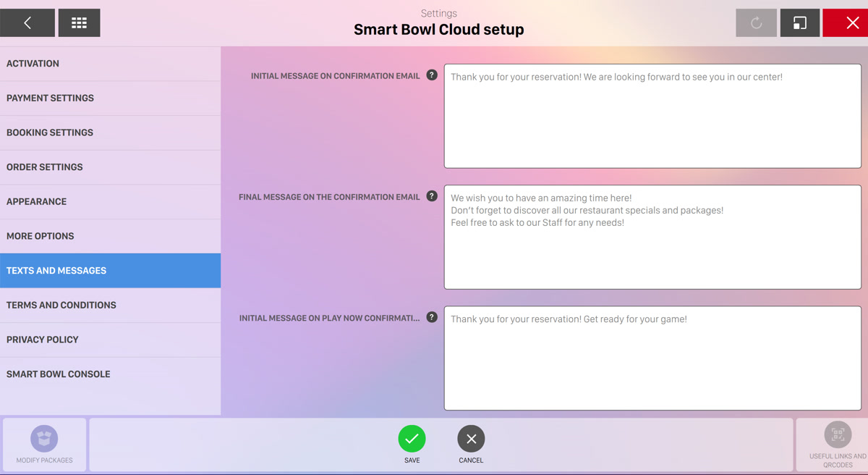Screen dimensions: 868x475
Task: Open the Activation section
Action: 110,64
